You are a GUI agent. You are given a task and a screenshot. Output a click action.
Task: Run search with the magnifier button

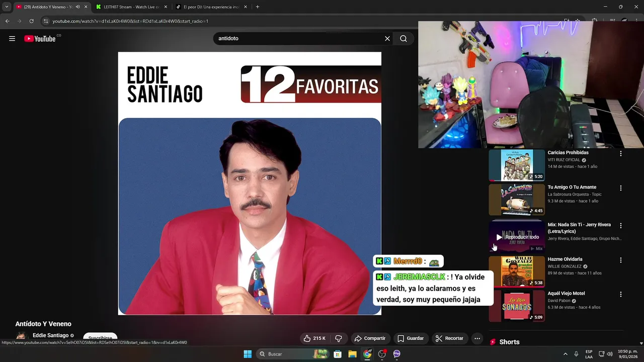coord(404,39)
